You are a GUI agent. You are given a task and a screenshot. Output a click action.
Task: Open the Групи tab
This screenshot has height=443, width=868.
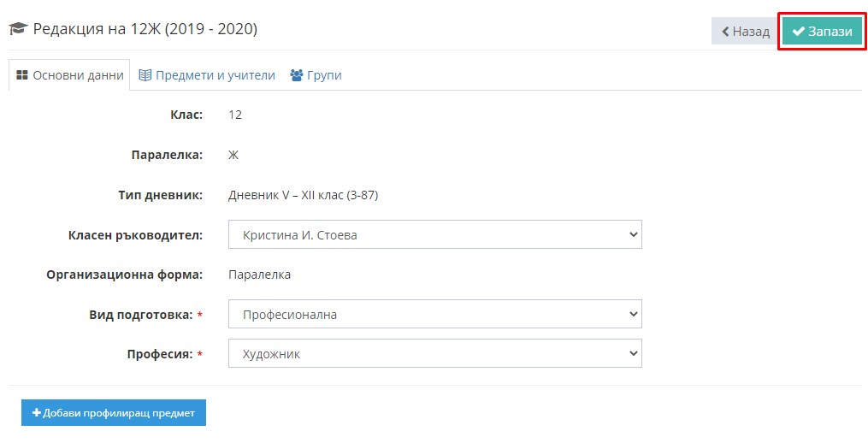tap(316, 75)
